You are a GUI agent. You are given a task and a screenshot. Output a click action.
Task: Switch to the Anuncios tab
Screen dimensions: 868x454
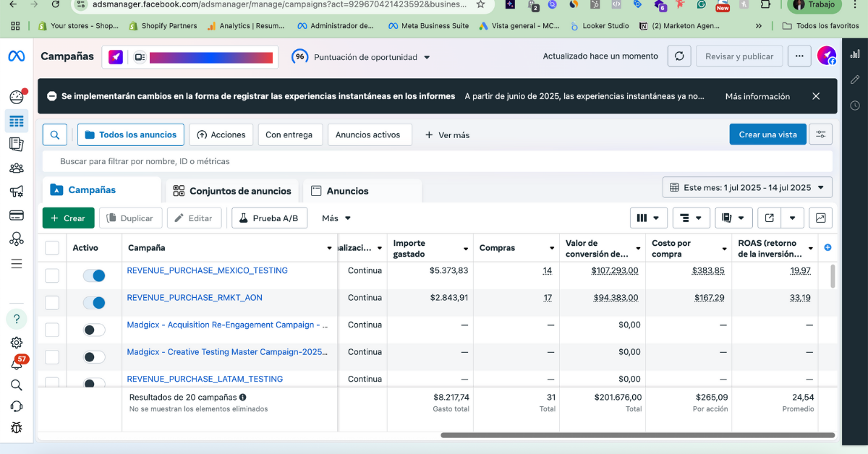pos(362,191)
